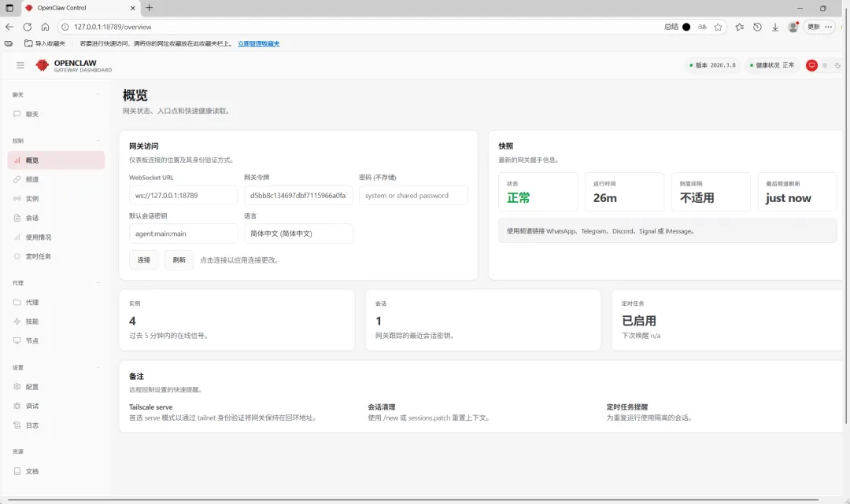This screenshot has width=850, height=504.
Task: Open the browser profile avatar
Action: 793,27
